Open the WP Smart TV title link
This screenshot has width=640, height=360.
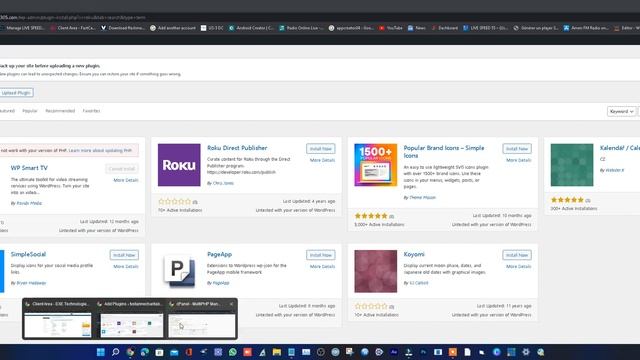[x=29, y=168]
